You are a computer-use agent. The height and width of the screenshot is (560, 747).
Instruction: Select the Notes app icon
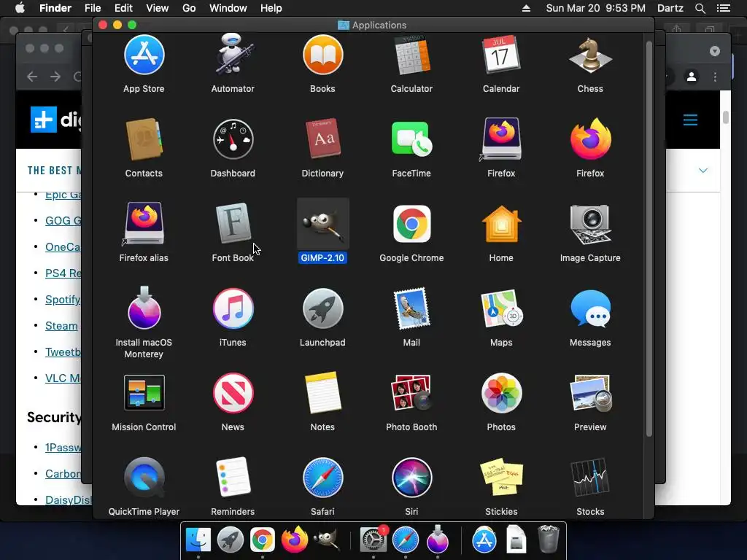pyautogui.click(x=322, y=393)
